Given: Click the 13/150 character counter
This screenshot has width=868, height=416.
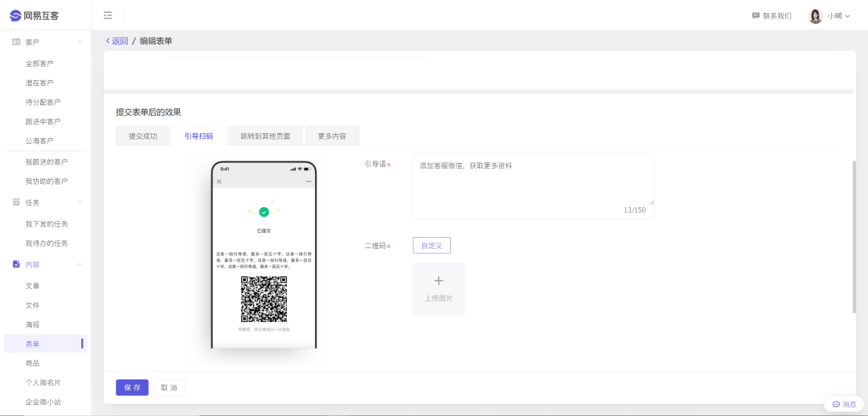Looking at the screenshot, I should tap(634, 210).
